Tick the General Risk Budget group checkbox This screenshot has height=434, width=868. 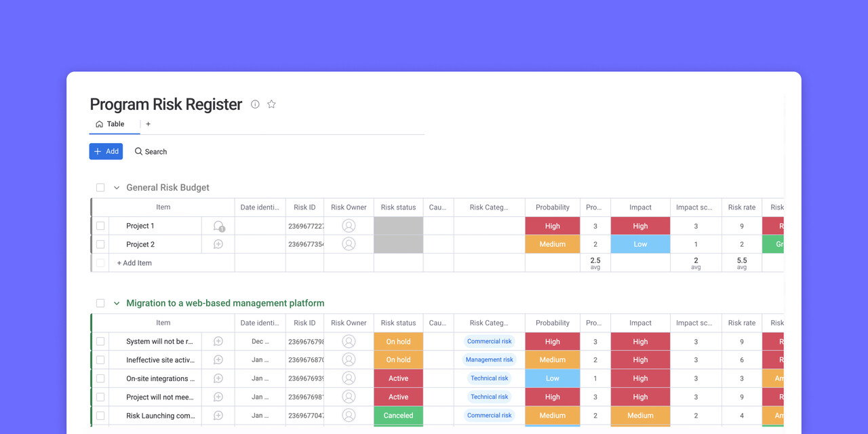point(100,188)
